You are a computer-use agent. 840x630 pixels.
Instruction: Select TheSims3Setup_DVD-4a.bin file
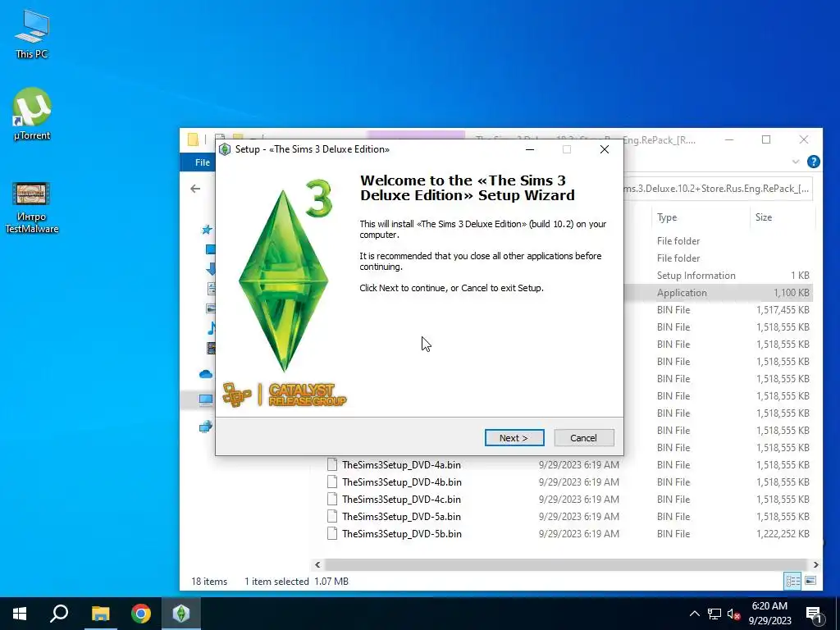401,465
